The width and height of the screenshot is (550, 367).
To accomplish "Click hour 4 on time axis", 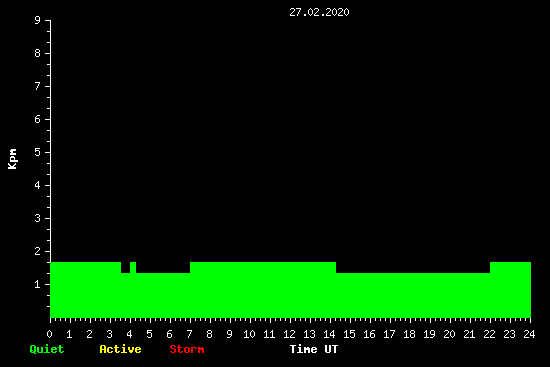I will click(129, 334).
